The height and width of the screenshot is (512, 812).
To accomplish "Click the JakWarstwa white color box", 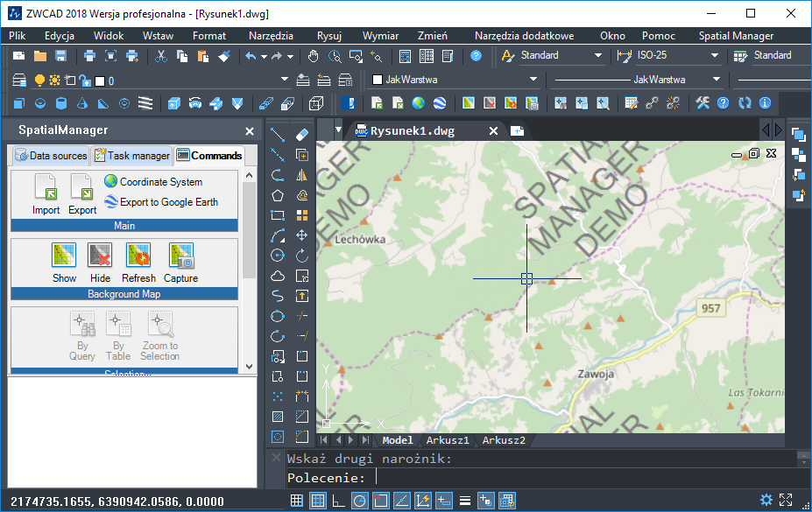I will 378,80.
